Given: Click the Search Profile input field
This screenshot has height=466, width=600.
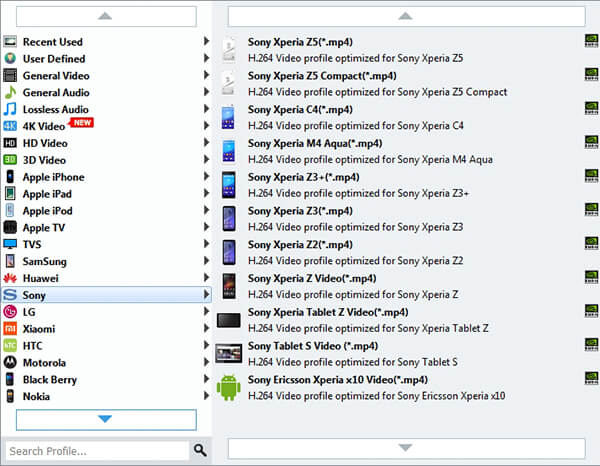Looking at the screenshot, I should [97, 450].
